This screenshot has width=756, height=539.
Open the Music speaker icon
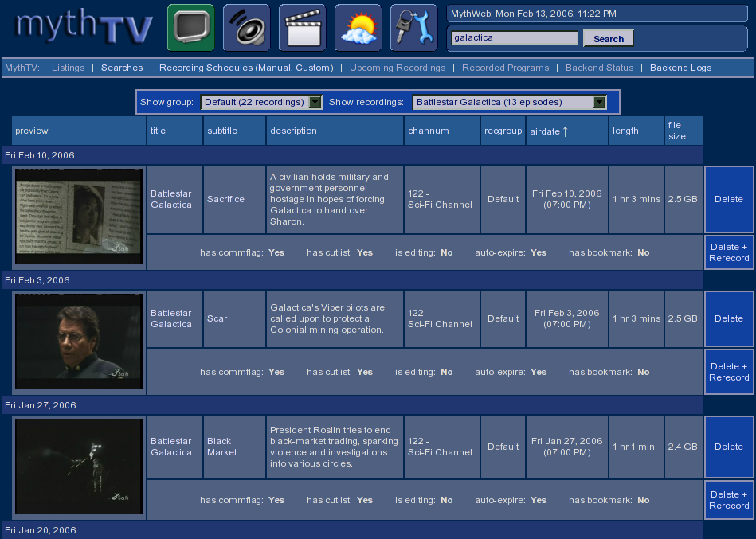point(246,27)
